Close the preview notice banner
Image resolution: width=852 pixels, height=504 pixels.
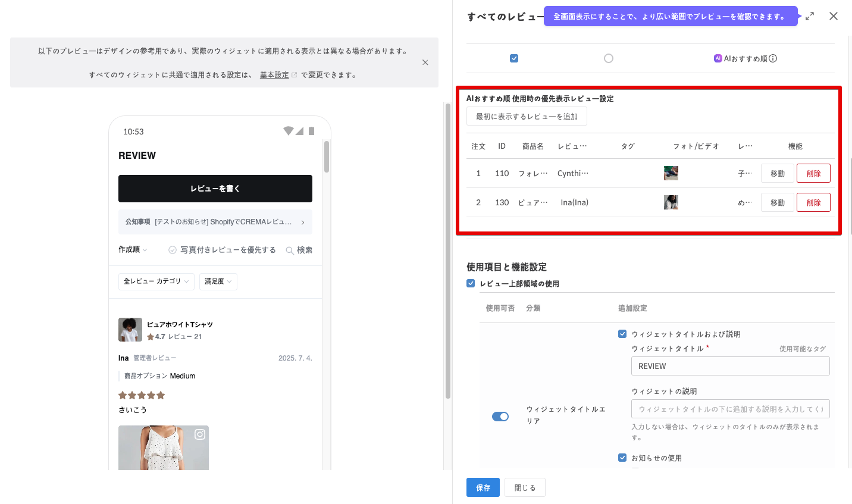(425, 62)
